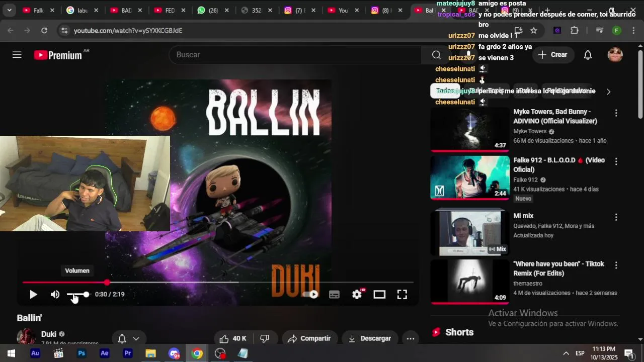644x362 pixels.
Task: Open player settings gear
Action: pyautogui.click(x=357, y=295)
